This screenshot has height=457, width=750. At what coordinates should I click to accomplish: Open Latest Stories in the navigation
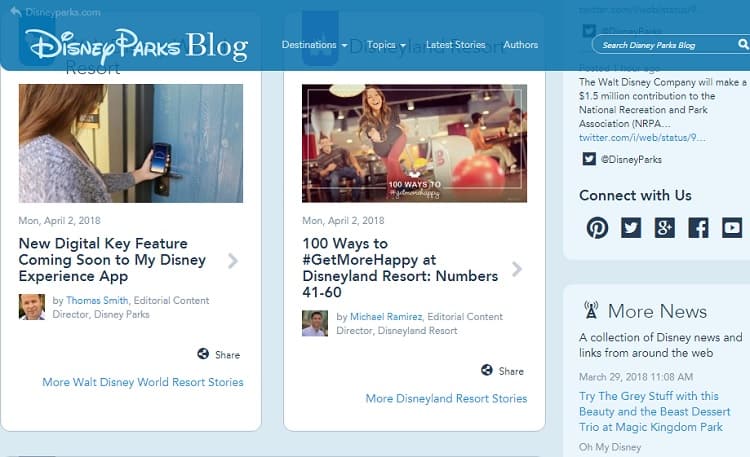point(455,45)
